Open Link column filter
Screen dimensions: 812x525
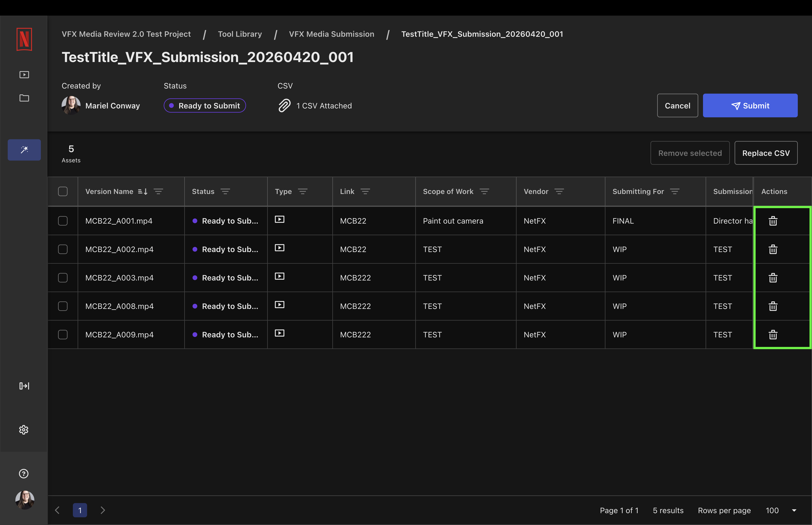point(365,192)
